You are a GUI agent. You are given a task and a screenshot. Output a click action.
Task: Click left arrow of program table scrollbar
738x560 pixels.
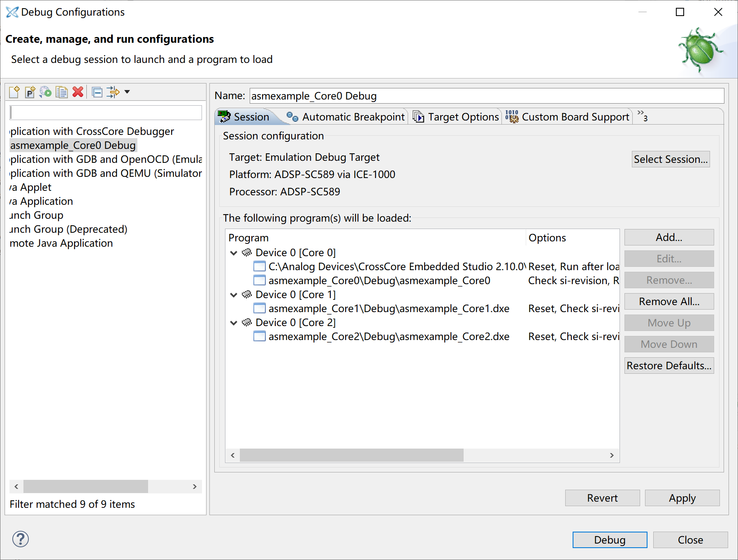(x=233, y=455)
